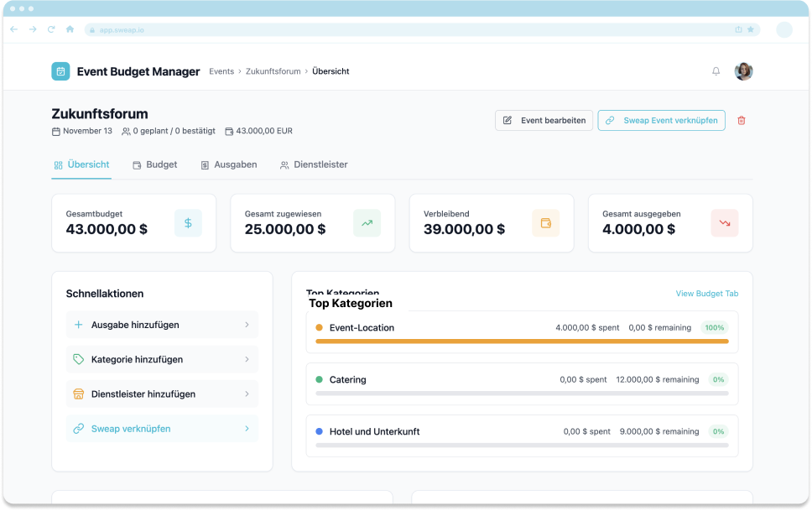Click the browser reload icon
812x511 pixels.
tap(51, 29)
